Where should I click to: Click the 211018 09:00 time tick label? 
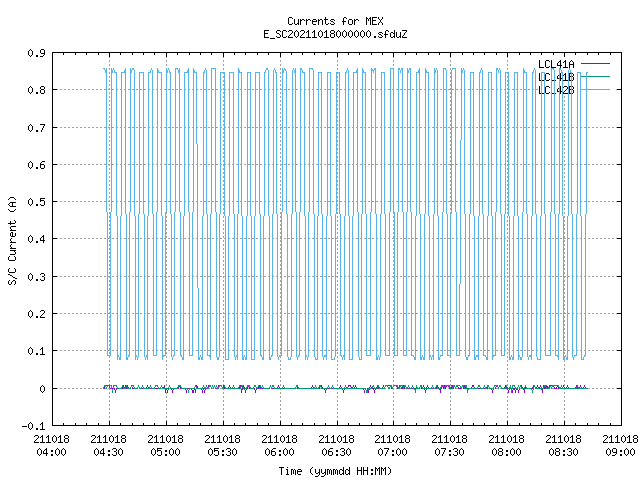[x=620, y=446]
